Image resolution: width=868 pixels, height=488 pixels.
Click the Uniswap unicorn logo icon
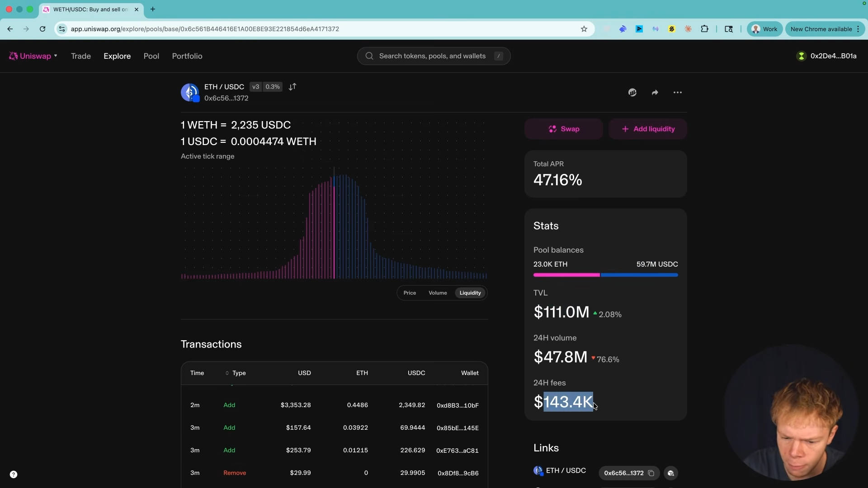13,56
